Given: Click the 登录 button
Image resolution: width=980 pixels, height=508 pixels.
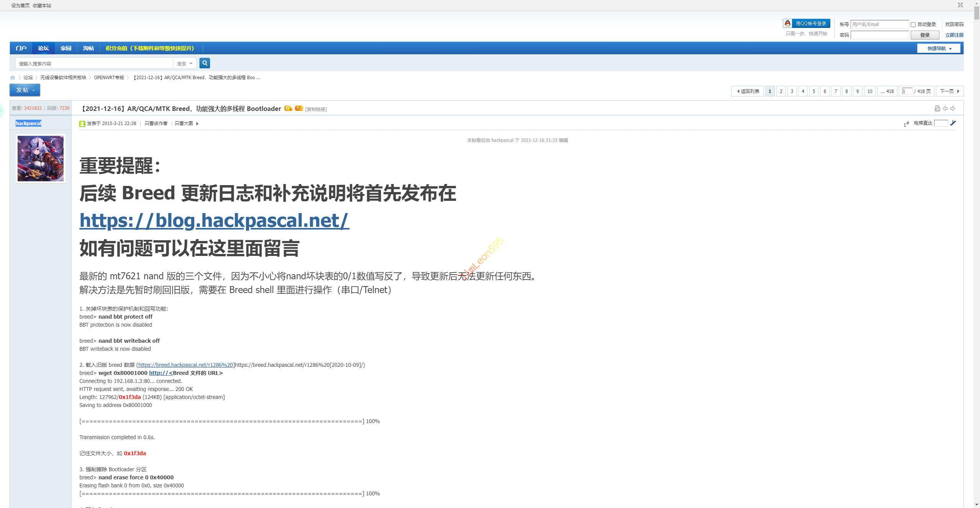Looking at the screenshot, I should [924, 35].
